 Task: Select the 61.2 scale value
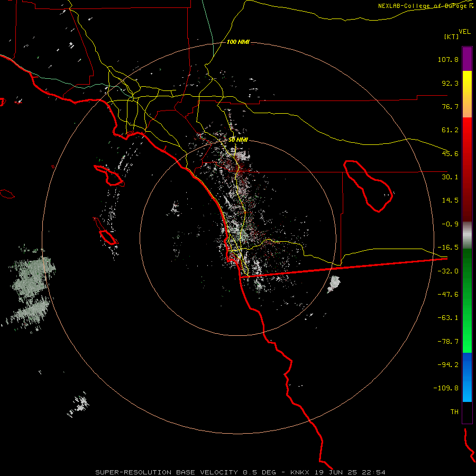[x=450, y=130]
